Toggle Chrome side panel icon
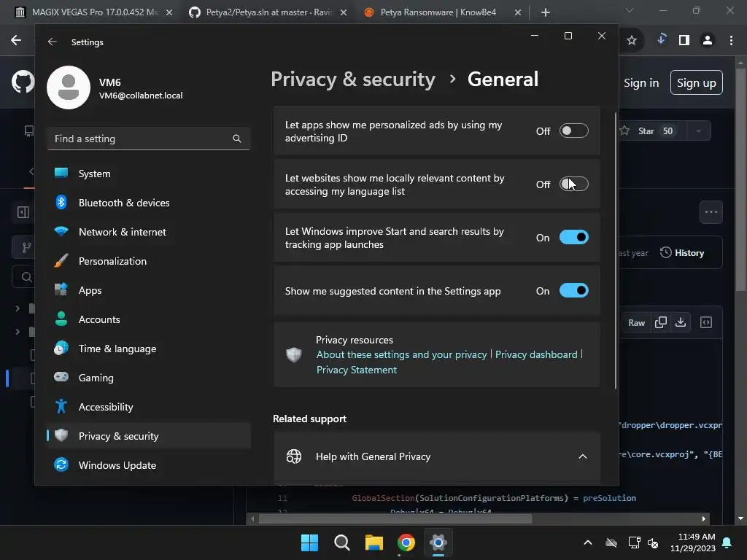747x560 pixels. pos(684,41)
